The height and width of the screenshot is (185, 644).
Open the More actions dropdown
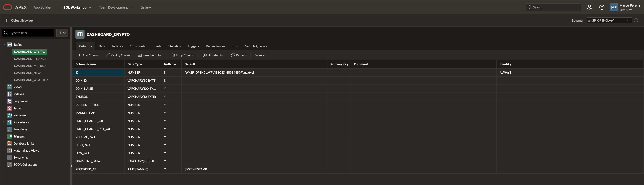[259, 55]
